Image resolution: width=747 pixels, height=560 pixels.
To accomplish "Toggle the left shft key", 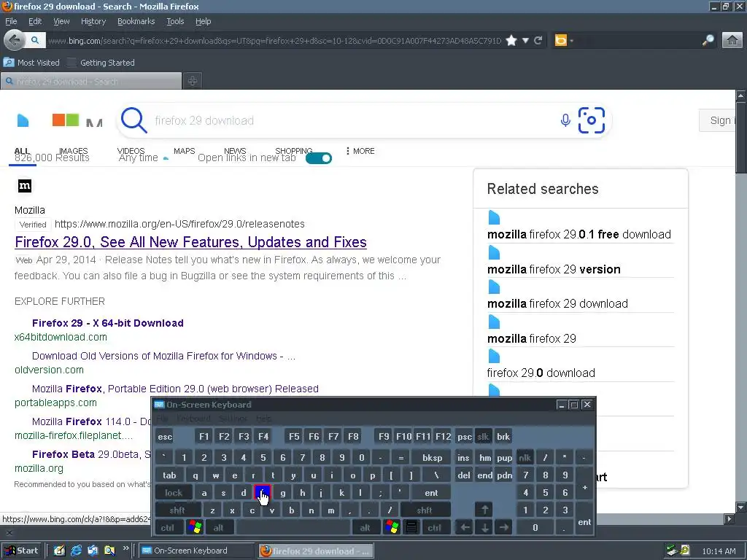I will point(177,510).
